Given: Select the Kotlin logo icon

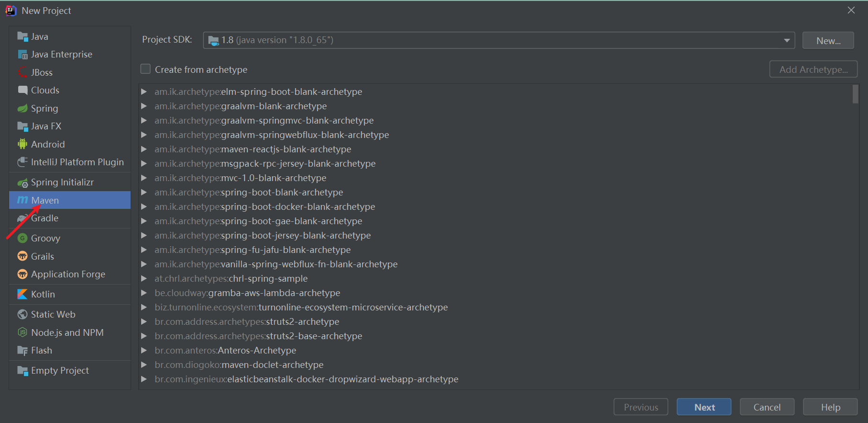Looking at the screenshot, I should (x=22, y=294).
